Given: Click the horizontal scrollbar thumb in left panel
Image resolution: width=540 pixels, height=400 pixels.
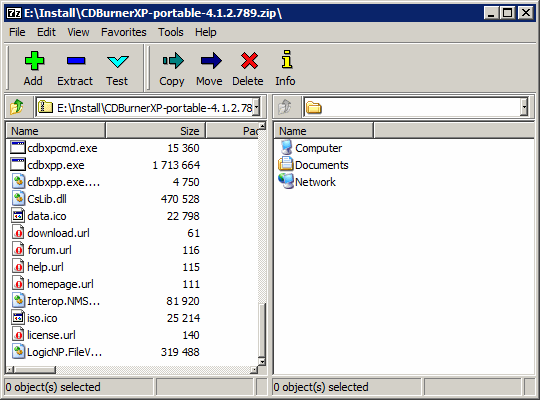Looking at the screenshot, I should [x=34, y=370].
